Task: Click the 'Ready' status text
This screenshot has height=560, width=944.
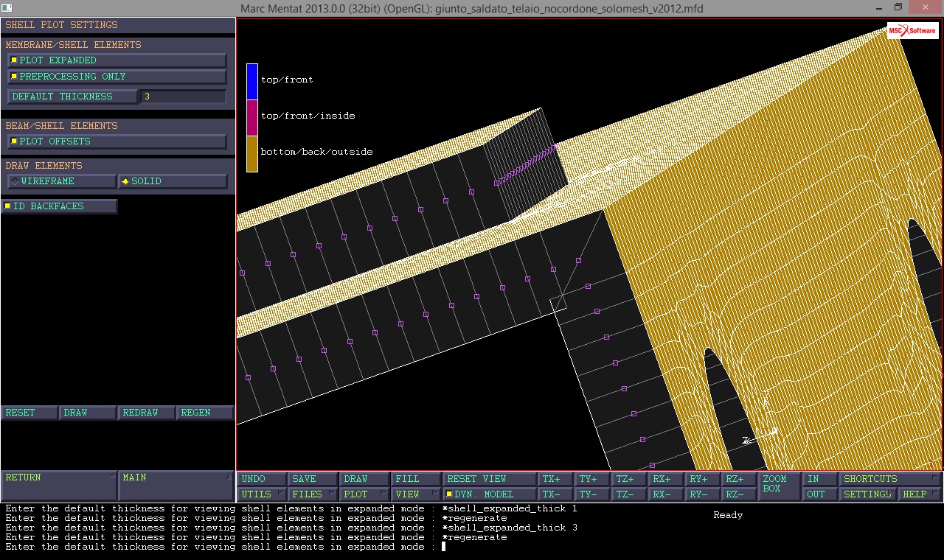Action: tap(728, 515)
